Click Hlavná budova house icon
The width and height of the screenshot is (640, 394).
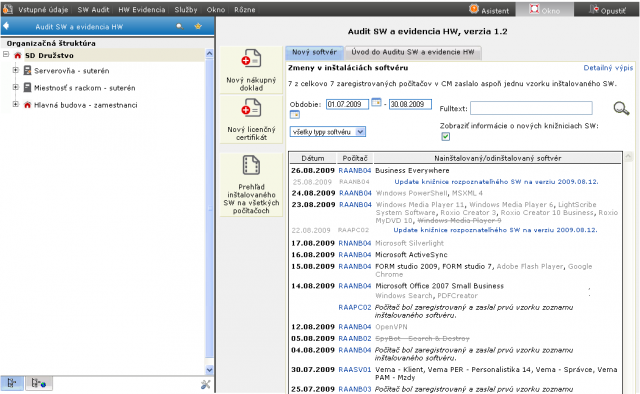(27, 105)
